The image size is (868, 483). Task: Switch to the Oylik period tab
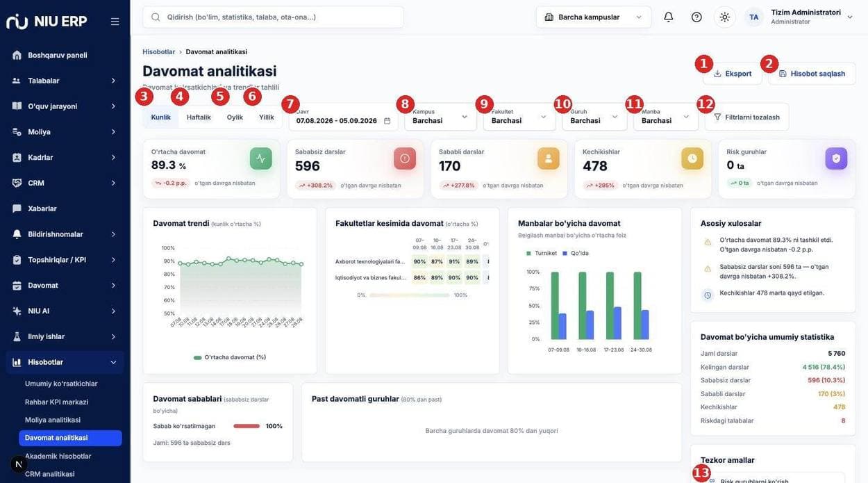(235, 117)
